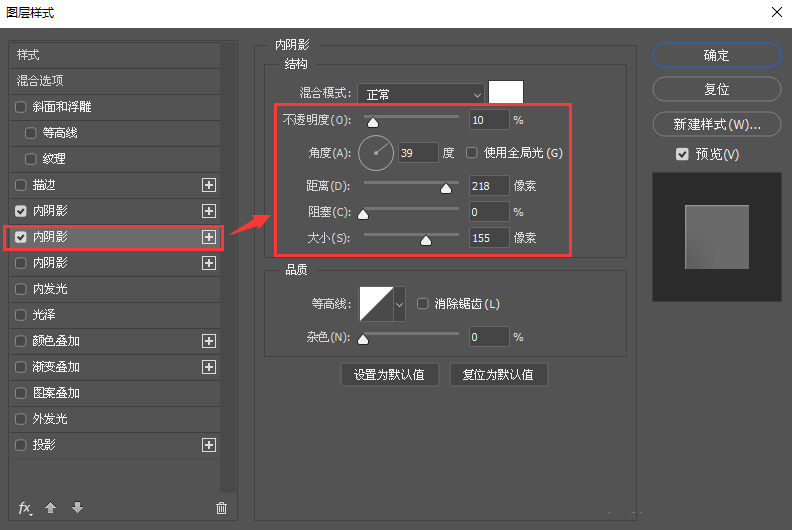The height and width of the screenshot is (530, 792).
Task: Click the plus icon on unchecked 内阴影 row
Action: click(209, 263)
